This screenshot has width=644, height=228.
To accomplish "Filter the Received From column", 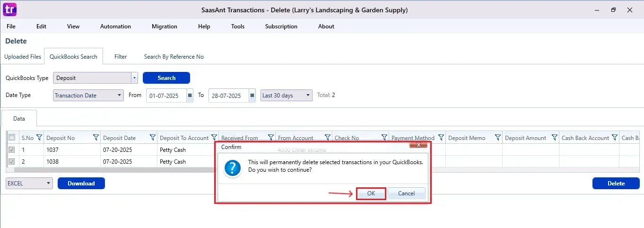I will (271, 138).
